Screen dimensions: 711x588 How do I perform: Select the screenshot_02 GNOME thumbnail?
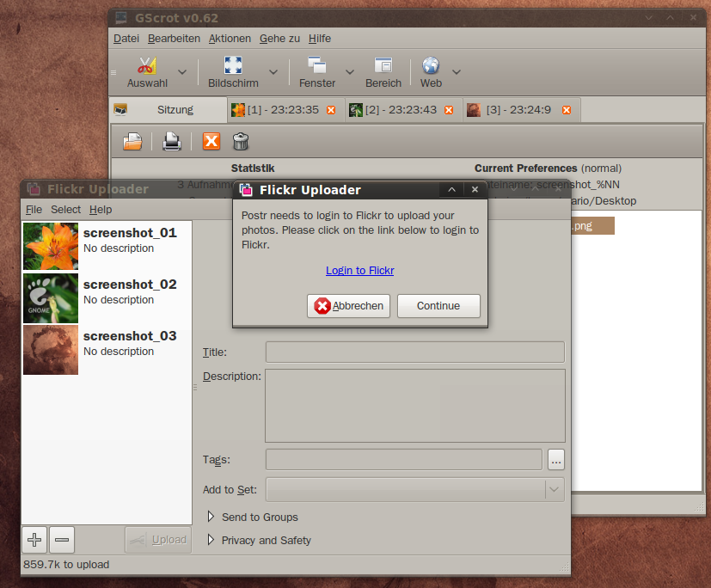[51, 298]
